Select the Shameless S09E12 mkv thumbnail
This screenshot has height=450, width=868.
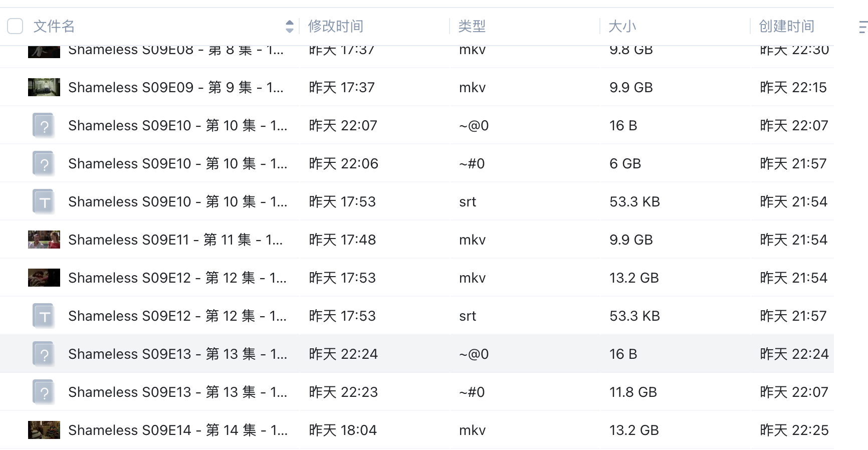coord(44,278)
